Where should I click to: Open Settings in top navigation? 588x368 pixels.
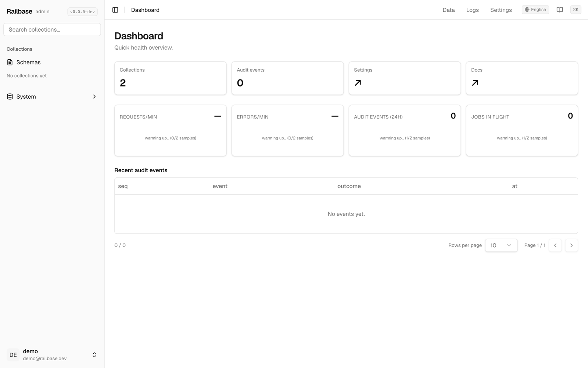pyautogui.click(x=501, y=10)
